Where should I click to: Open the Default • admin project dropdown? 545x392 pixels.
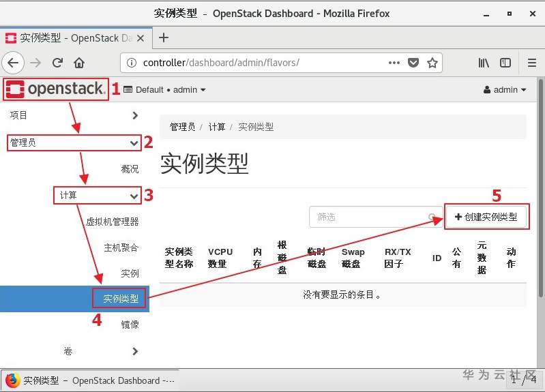point(164,90)
